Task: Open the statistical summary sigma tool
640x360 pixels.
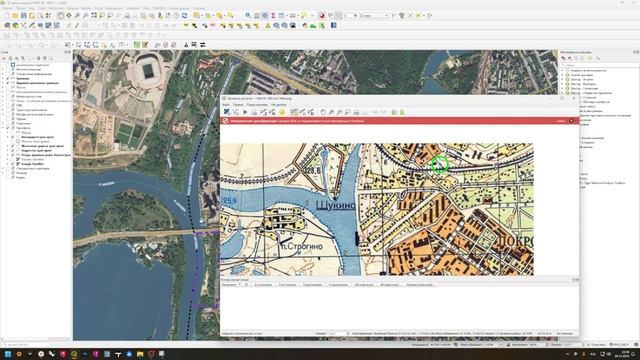Action: click(x=273, y=16)
